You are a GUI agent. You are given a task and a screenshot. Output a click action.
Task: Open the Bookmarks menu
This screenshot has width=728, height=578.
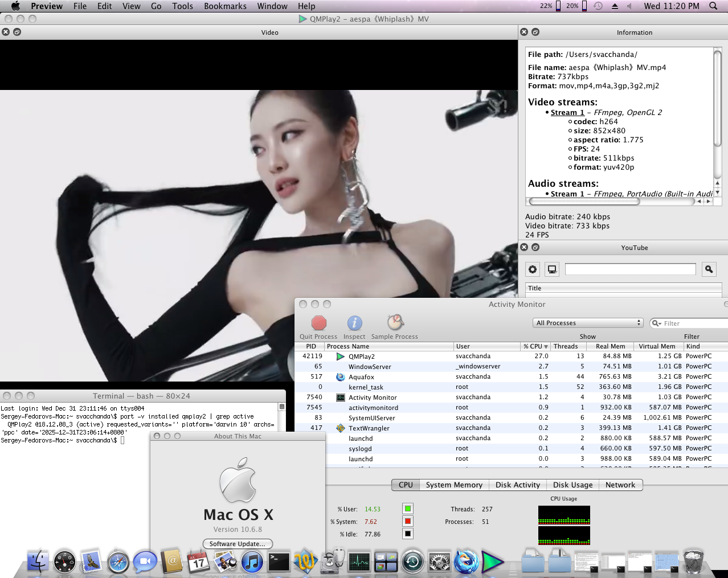[225, 6]
